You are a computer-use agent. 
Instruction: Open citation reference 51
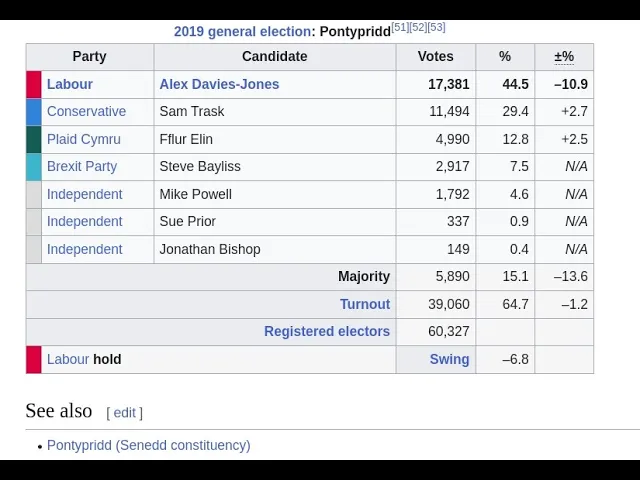tap(400, 27)
